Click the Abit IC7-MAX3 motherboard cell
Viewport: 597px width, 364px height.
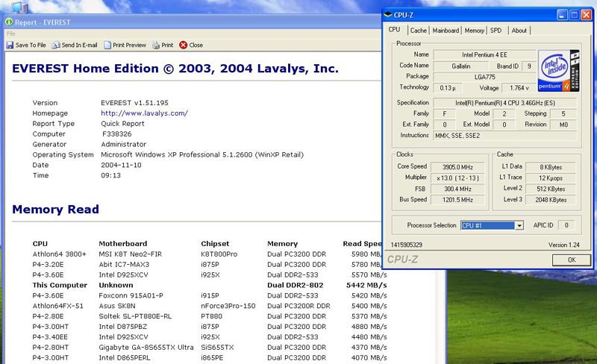124,264
